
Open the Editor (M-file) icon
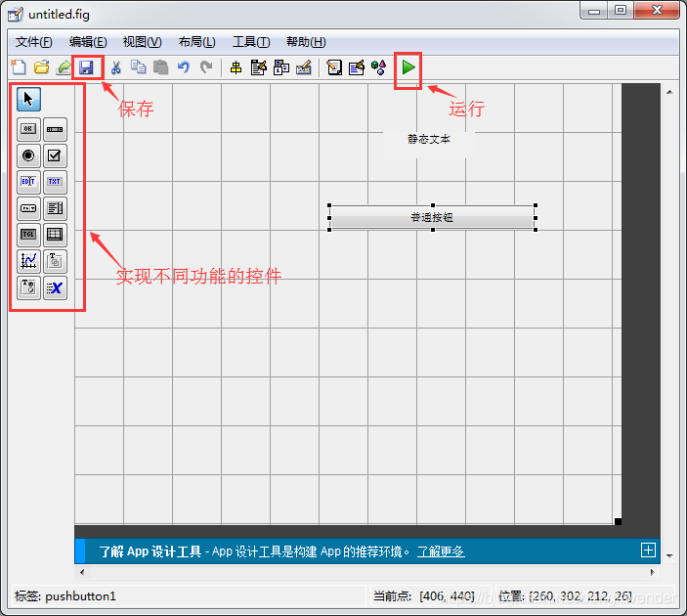pos(334,67)
